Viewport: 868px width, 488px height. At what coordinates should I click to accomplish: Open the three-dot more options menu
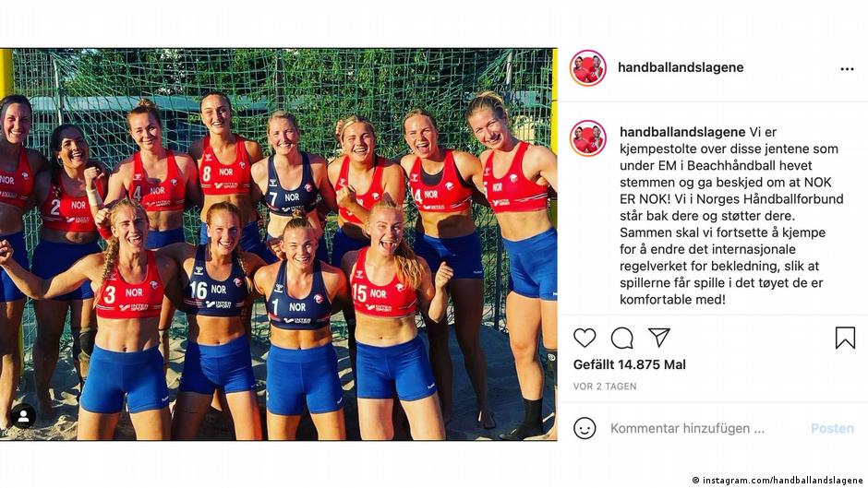[x=847, y=69]
